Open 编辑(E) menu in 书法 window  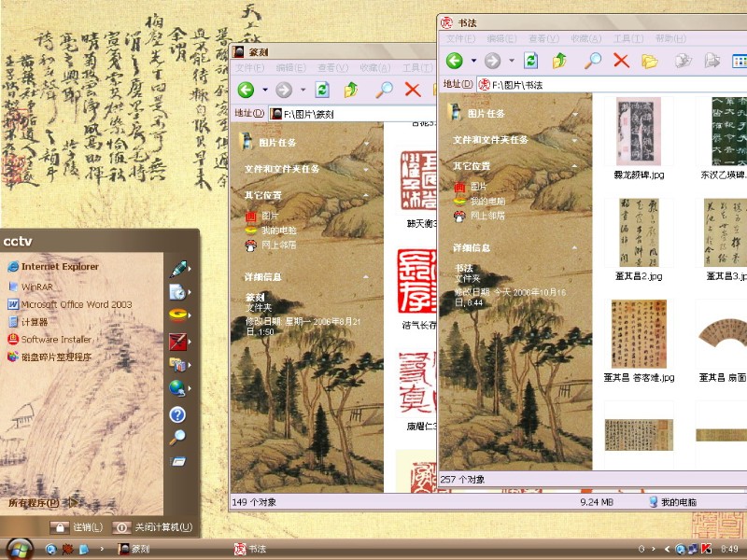501,38
